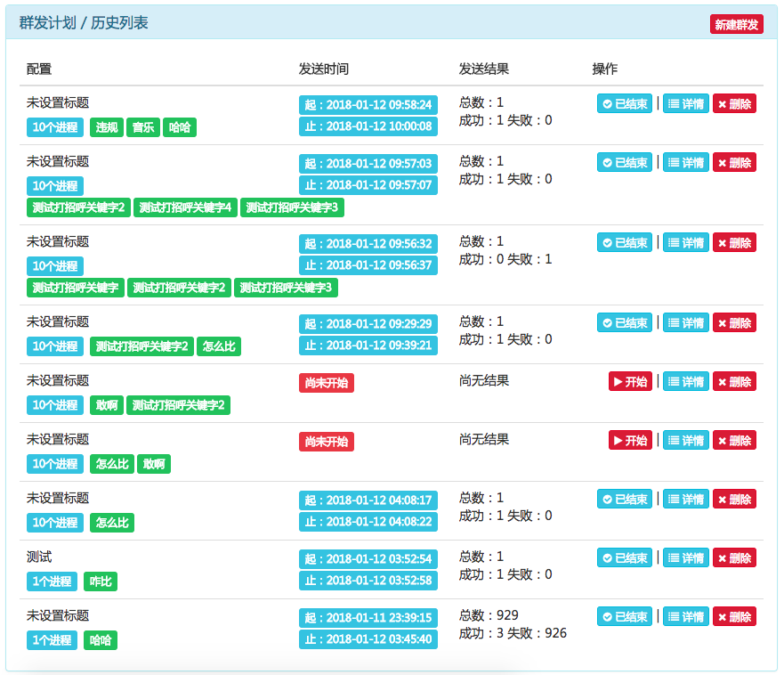
Task: Open 详情 for the 测试 row
Action: point(685,557)
